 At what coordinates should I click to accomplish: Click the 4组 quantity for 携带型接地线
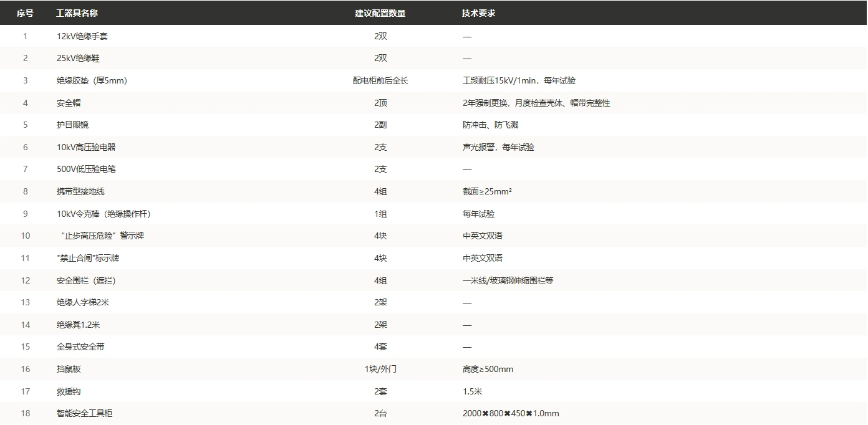pyautogui.click(x=380, y=191)
